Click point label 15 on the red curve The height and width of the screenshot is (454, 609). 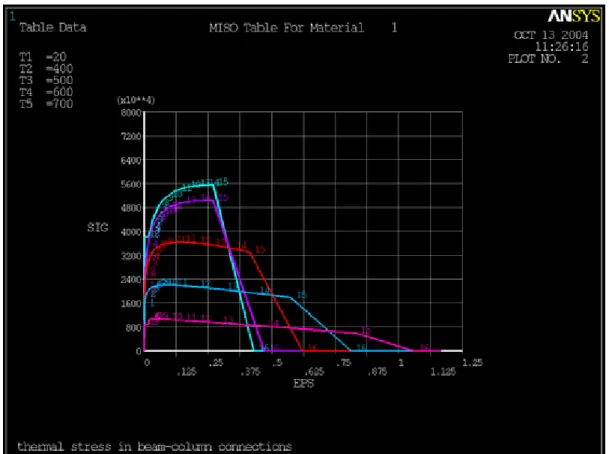click(260, 249)
